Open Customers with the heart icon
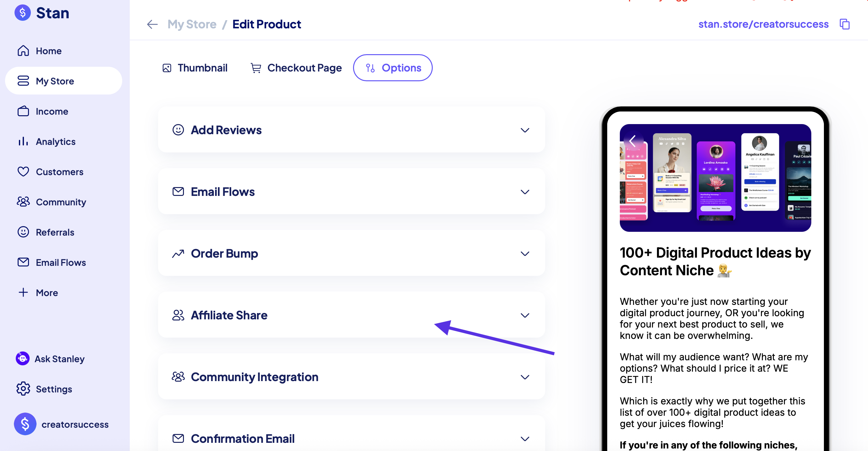 [x=23, y=172]
